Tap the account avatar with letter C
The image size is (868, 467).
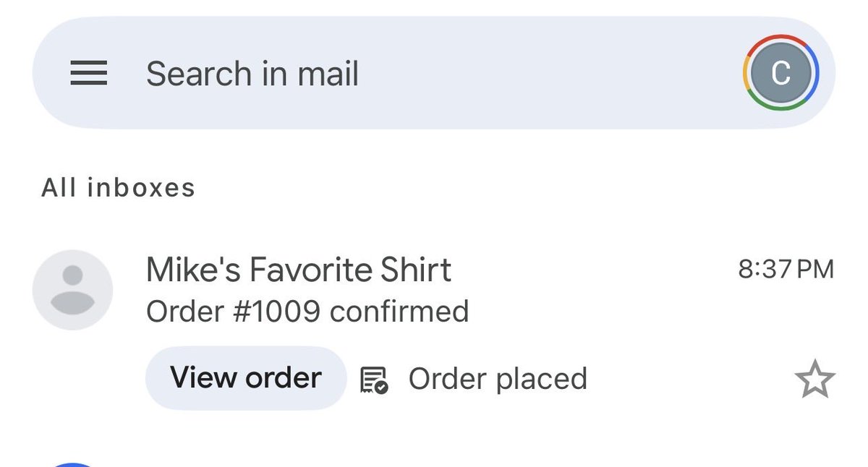coord(780,73)
